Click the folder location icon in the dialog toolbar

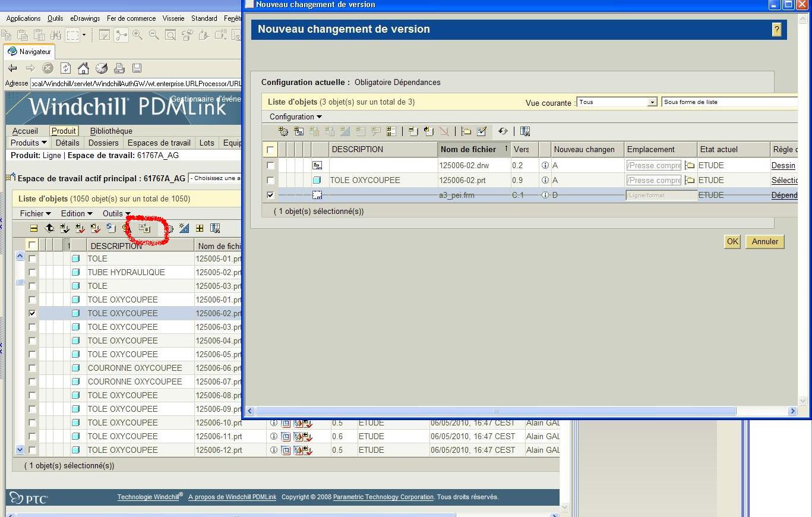tap(466, 131)
